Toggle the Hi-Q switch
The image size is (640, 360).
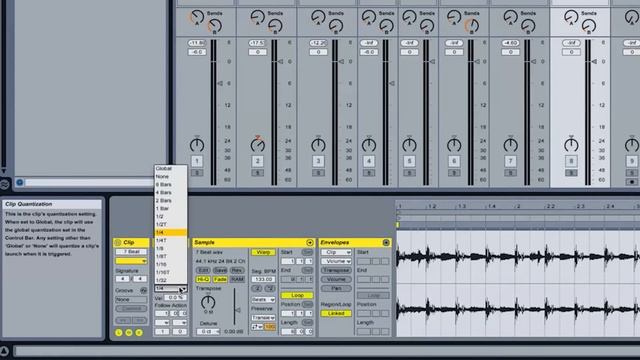coord(203,279)
